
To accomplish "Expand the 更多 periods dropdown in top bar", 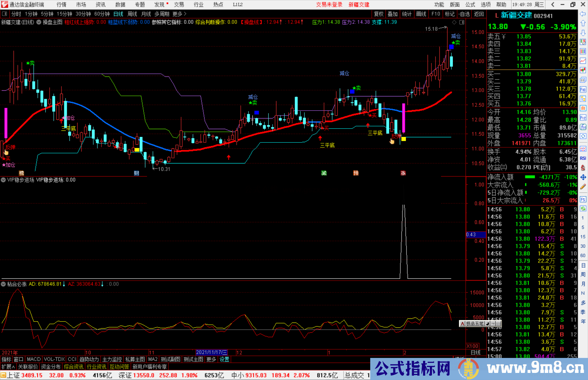I will [x=179, y=14].
